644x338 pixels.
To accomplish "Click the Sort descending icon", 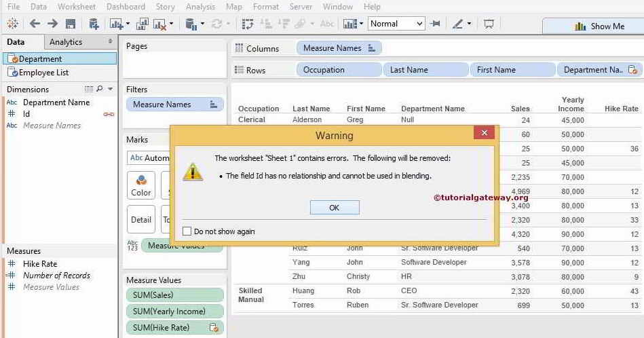I will pyautogui.click(x=284, y=24).
